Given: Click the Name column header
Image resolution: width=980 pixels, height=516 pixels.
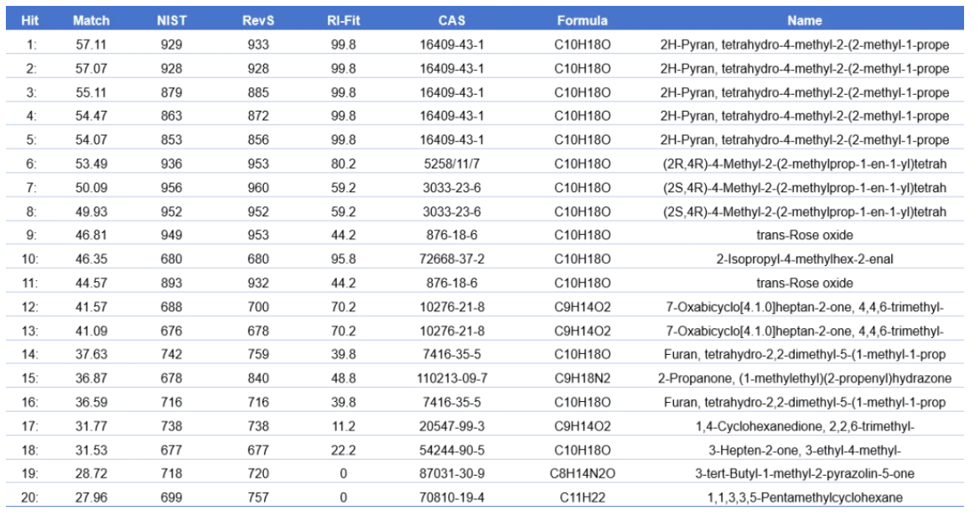Looking at the screenshot, I should coord(804,20).
